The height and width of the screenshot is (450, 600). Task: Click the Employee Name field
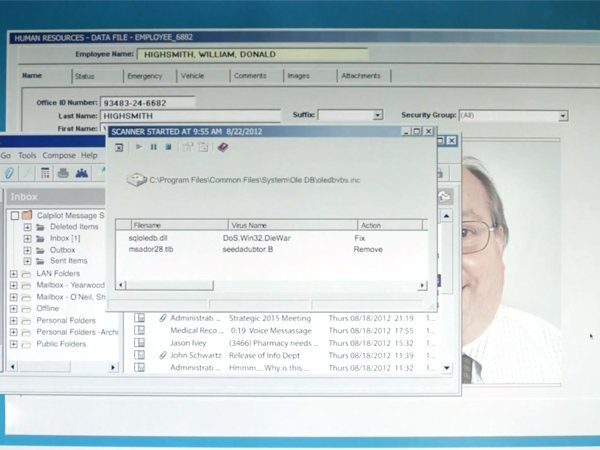[x=253, y=54]
